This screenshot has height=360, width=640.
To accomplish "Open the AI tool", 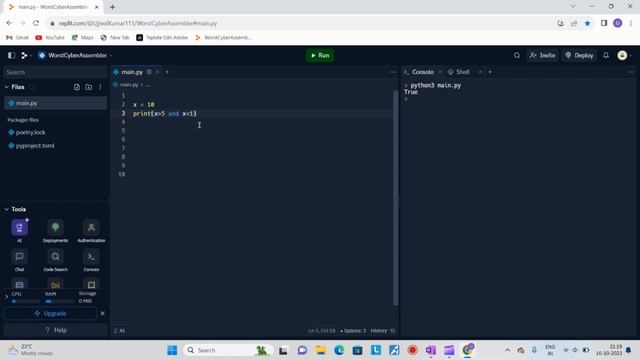I will [20, 231].
